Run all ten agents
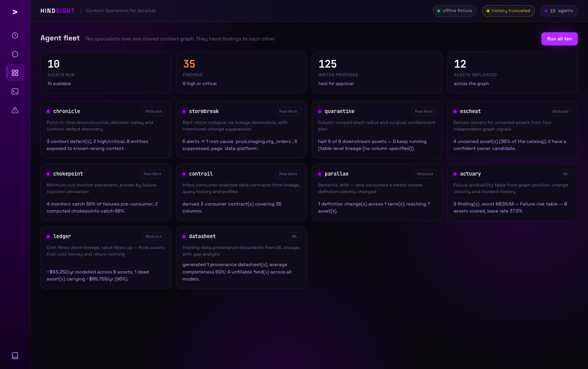 (559, 39)
